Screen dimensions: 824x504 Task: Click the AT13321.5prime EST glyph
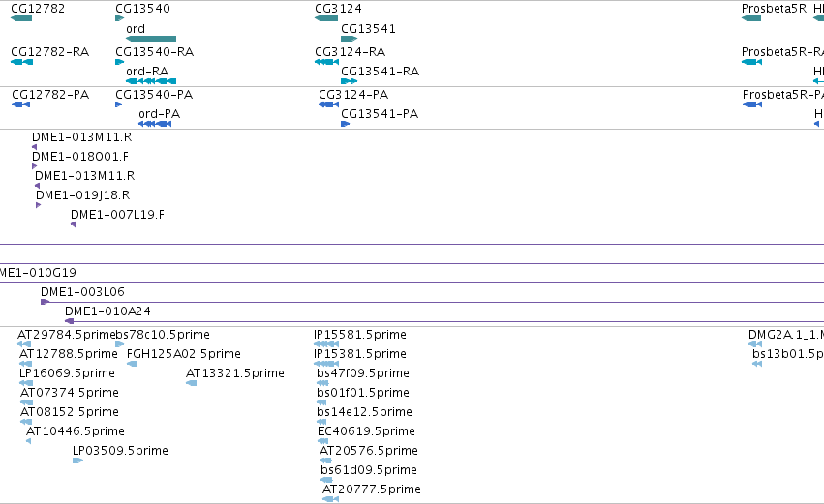pyautogui.click(x=192, y=383)
